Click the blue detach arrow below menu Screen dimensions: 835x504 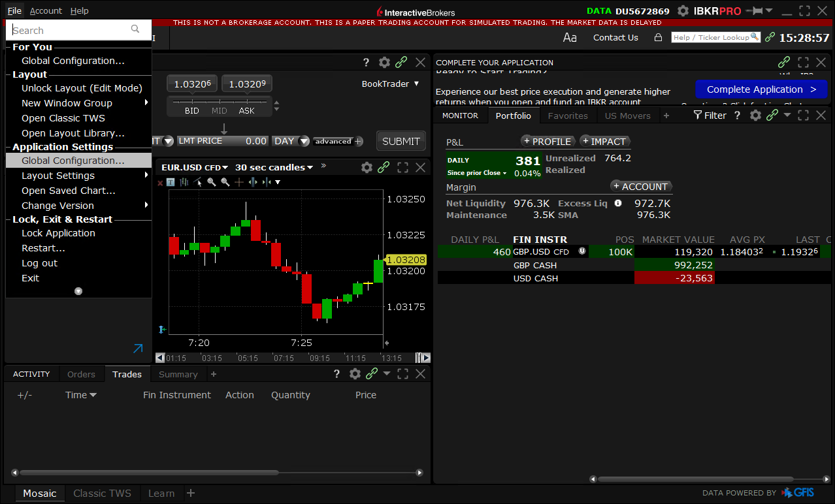(138, 349)
